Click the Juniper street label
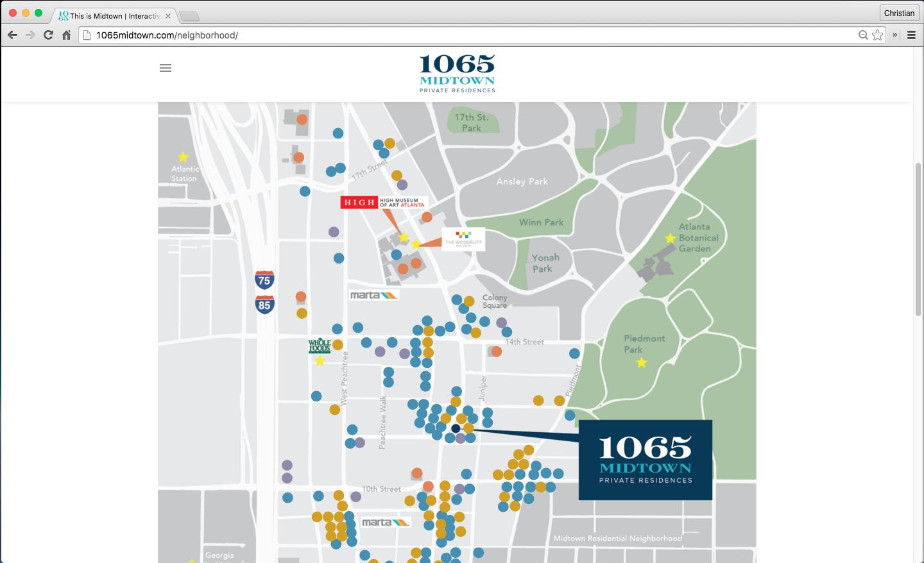The width and height of the screenshot is (924, 563). [x=483, y=388]
